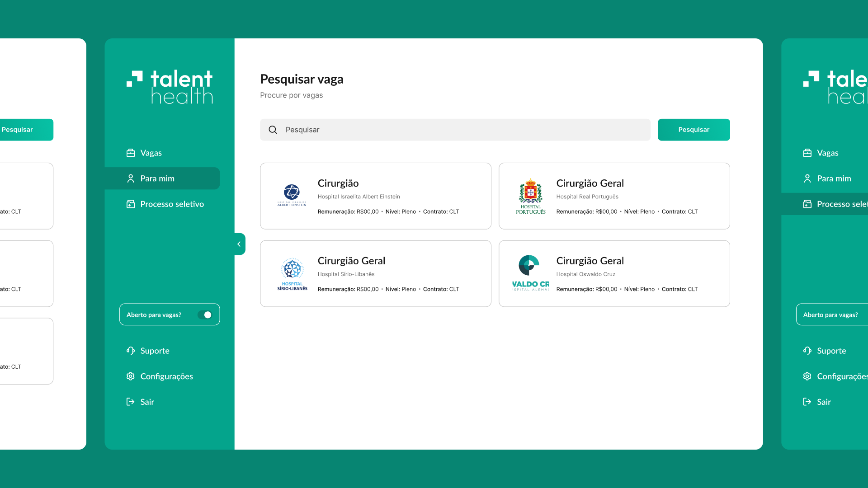Select Para mim in the center sidebar

162,178
